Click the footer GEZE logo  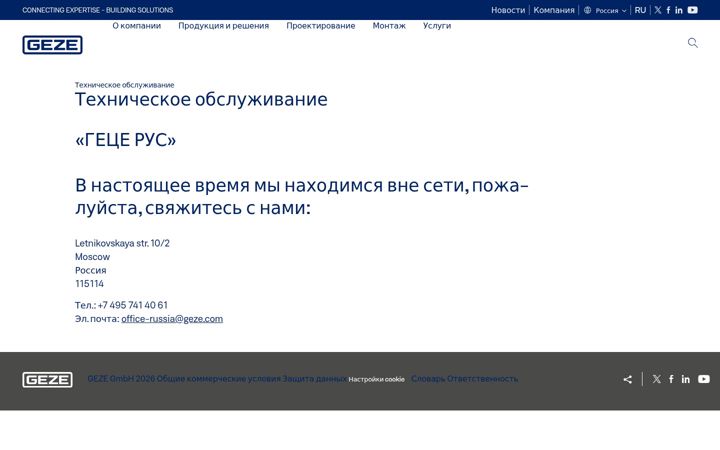[x=47, y=379]
